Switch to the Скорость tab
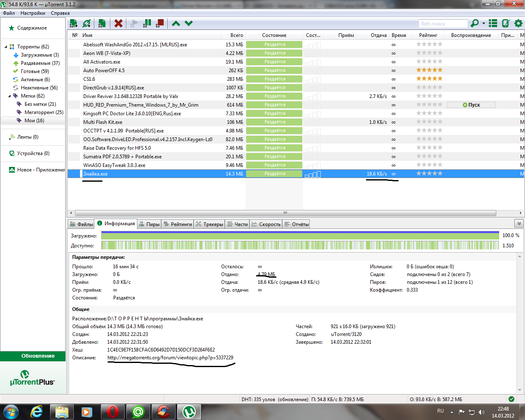The height and width of the screenshot is (420, 525). point(266,224)
